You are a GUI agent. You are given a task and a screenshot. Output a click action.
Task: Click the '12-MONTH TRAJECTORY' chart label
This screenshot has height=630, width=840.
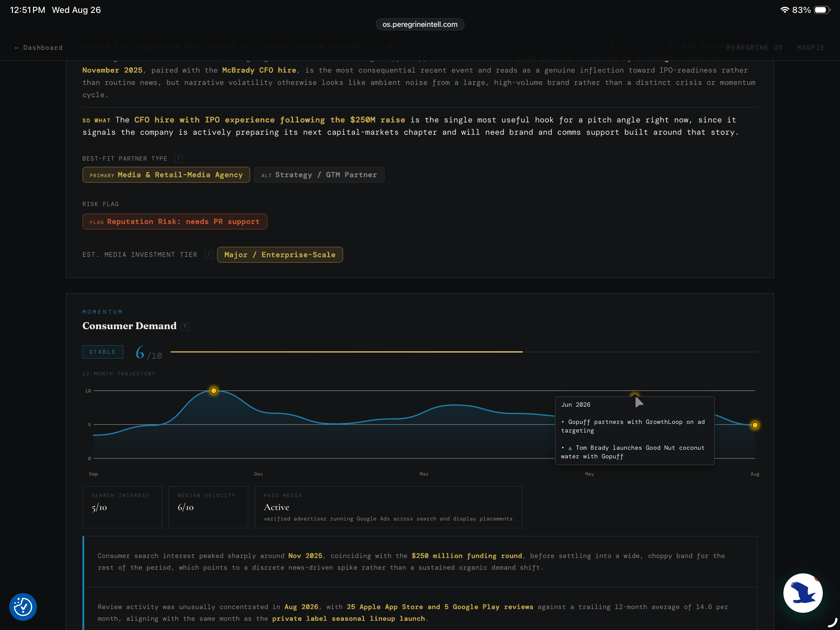click(x=119, y=373)
